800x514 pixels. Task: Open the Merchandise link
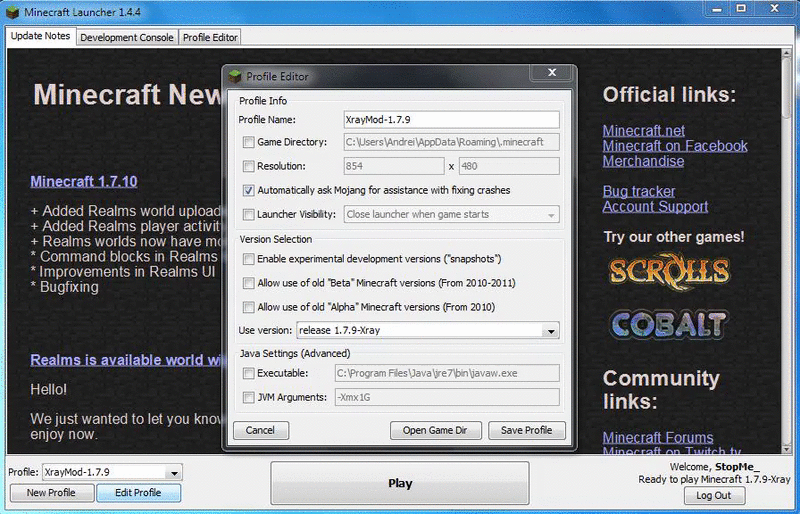coord(643,161)
